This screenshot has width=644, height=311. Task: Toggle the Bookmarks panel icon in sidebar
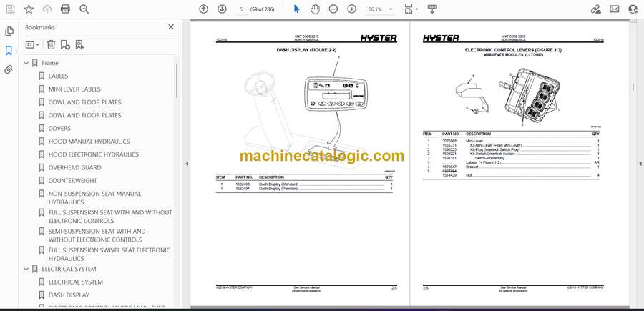[x=9, y=51]
